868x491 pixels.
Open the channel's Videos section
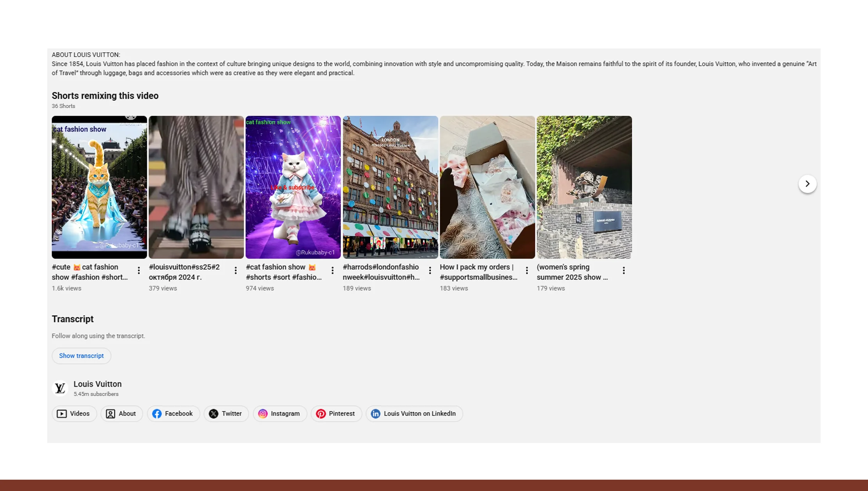pos(74,414)
